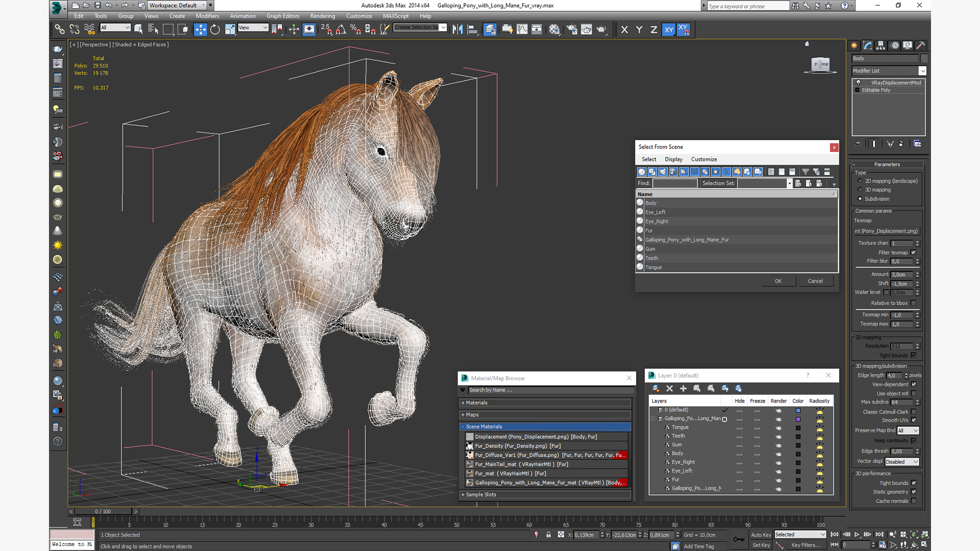Select the Select and Move tool
This screenshot has width=980, height=551.
click(x=200, y=30)
